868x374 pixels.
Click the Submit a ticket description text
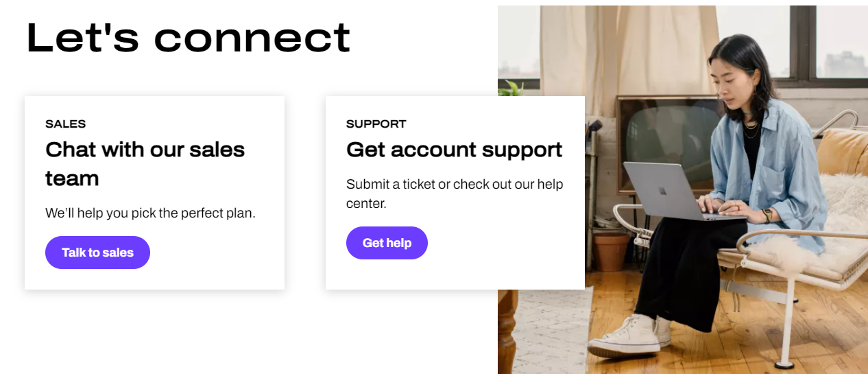coord(453,194)
